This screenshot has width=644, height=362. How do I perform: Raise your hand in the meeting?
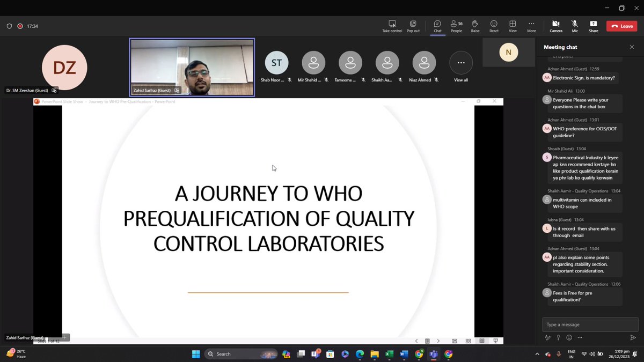click(x=475, y=26)
